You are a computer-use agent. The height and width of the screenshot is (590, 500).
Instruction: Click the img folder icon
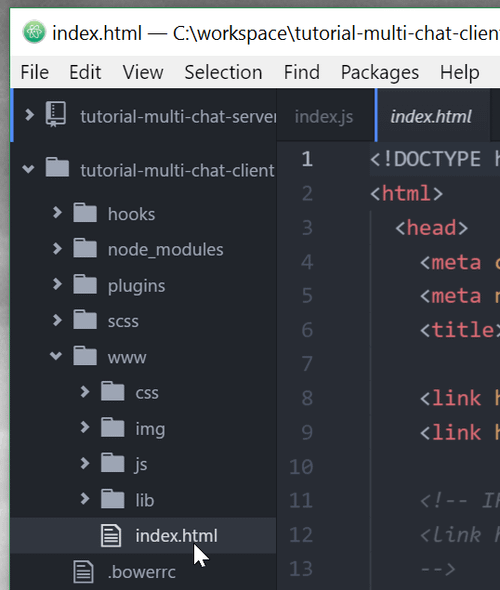pyautogui.click(x=112, y=427)
